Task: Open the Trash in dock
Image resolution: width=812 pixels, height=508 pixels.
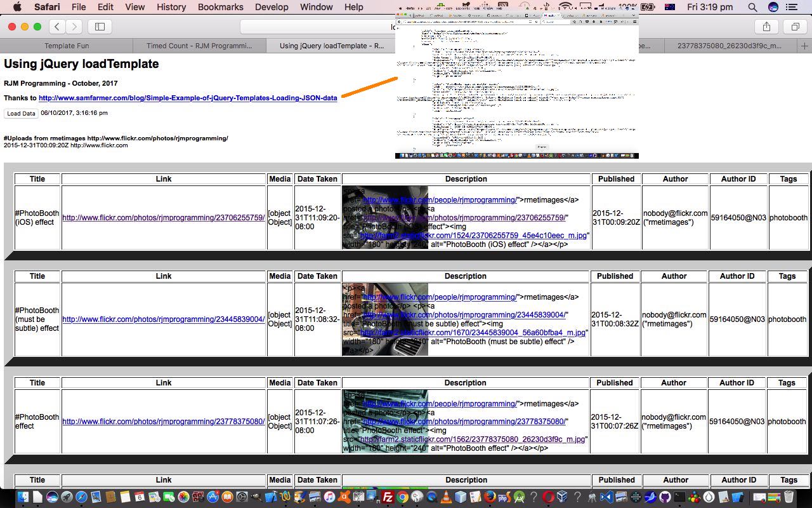Action: tap(789, 497)
